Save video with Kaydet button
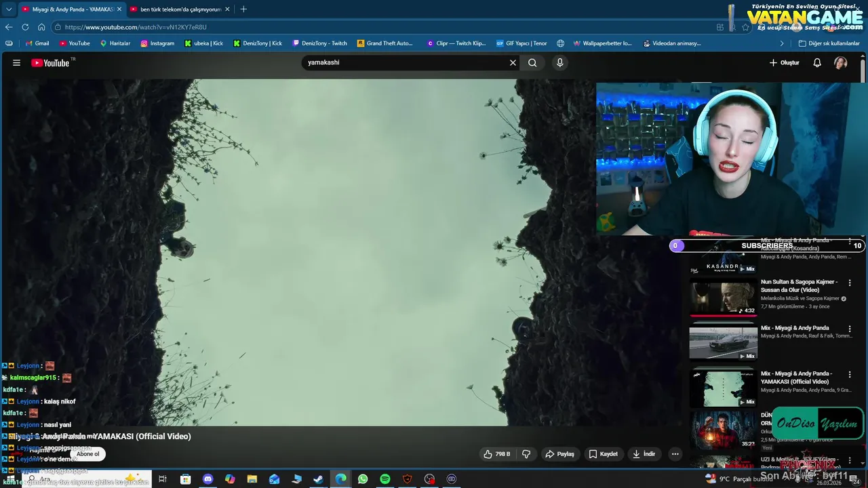Viewport: 868px width, 488px height. pyautogui.click(x=603, y=454)
